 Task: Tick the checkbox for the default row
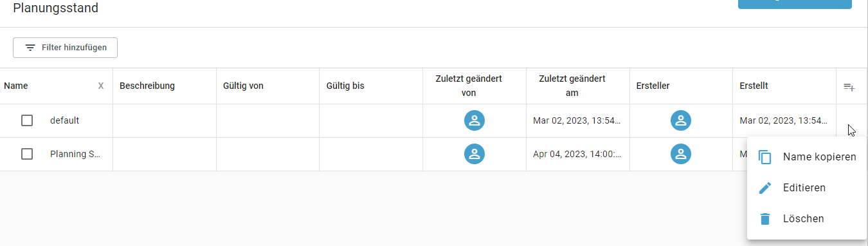27,120
